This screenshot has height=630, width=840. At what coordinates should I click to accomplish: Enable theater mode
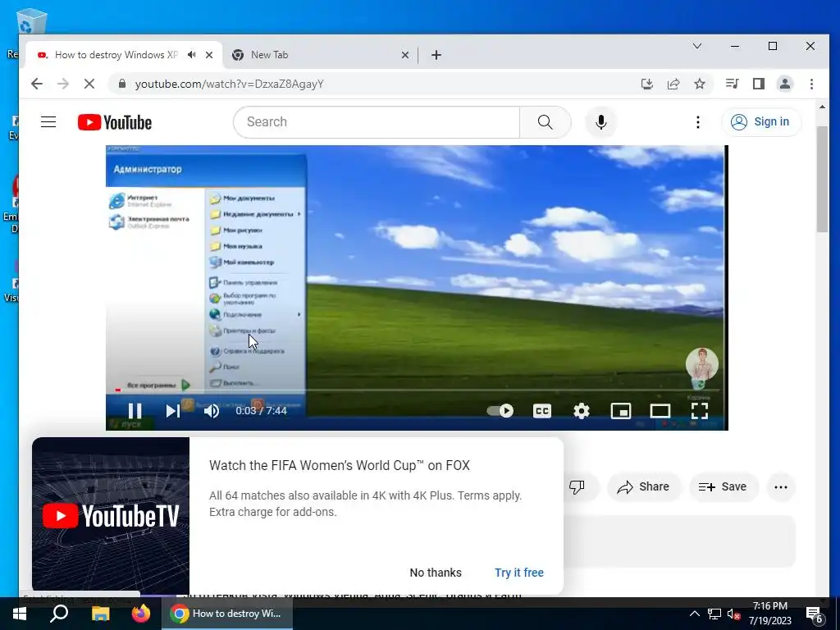(x=660, y=411)
